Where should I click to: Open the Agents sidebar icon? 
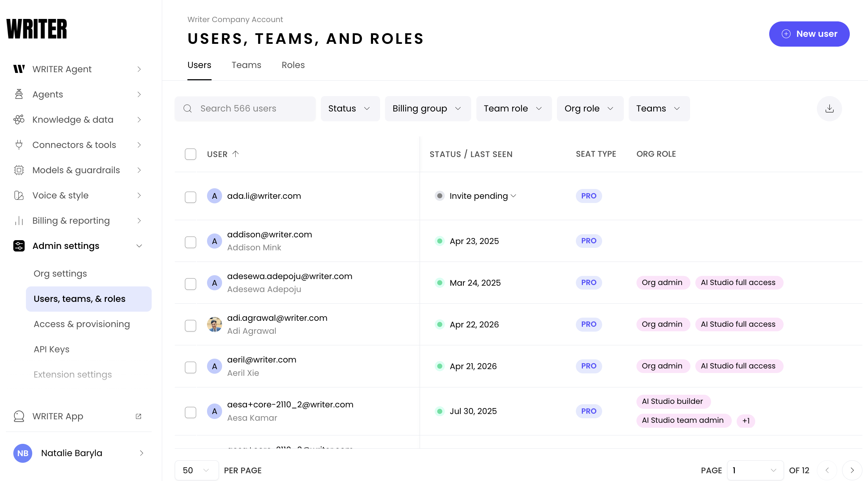click(19, 94)
